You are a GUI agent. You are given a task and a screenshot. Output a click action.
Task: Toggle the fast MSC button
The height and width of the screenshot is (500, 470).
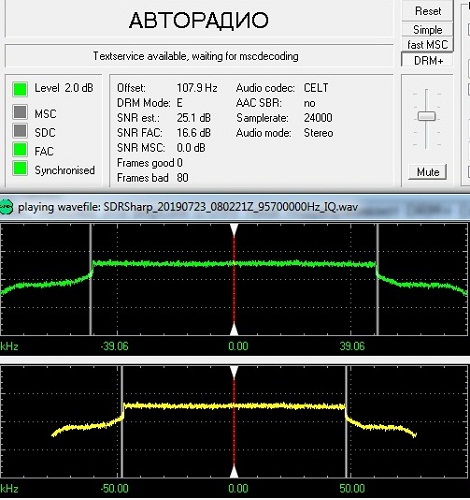[x=428, y=44]
